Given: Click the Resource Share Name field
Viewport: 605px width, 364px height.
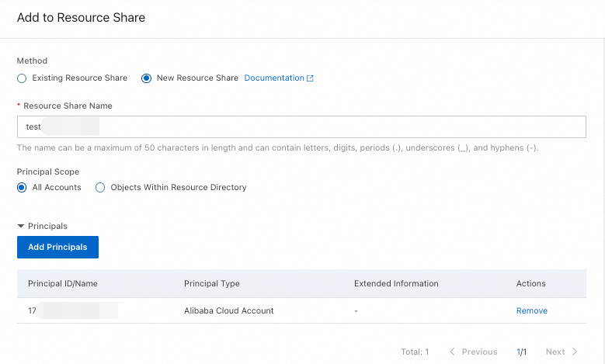Looking at the screenshot, I should 301,127.
